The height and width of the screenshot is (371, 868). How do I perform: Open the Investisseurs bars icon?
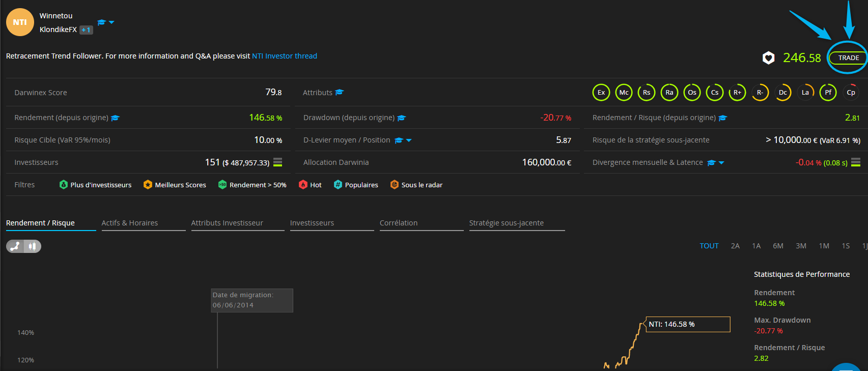(x=277, y=162)
